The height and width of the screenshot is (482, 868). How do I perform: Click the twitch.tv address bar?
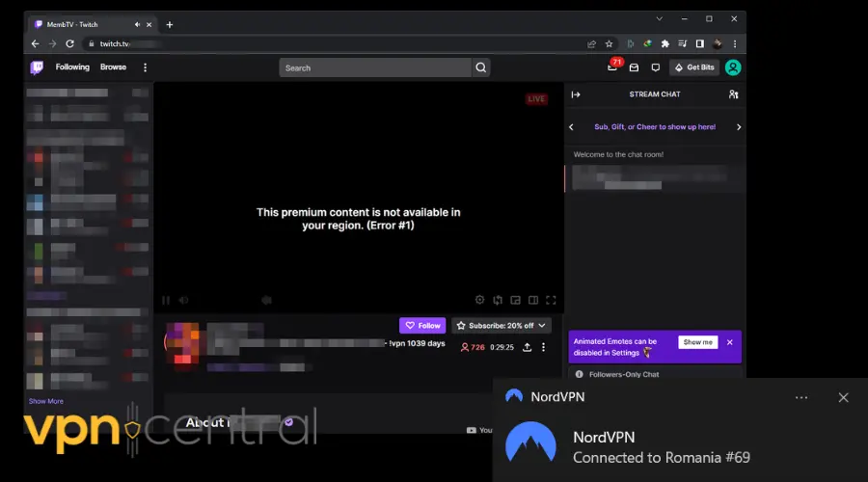click(332, 43)
